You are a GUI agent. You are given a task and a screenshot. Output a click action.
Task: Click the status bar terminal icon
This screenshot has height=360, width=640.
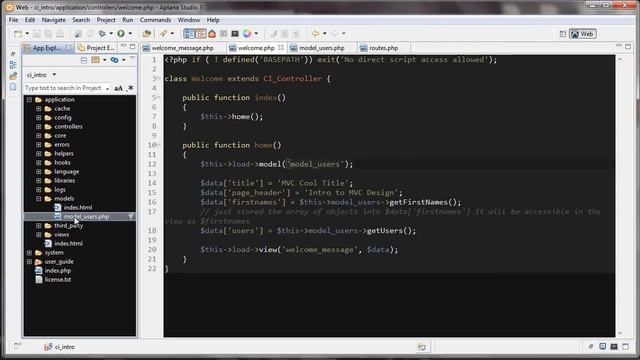tap(614, 347)
